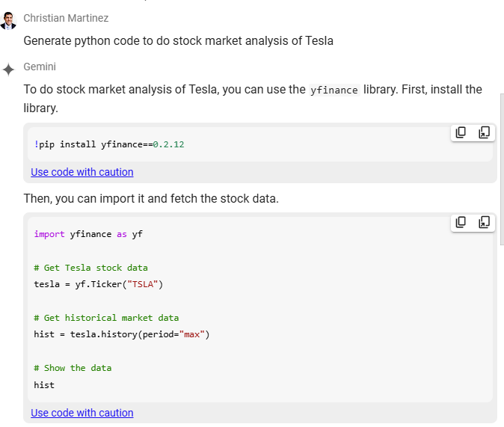Click the Gemini sparkle icon
Image resolution: width=504 pixels, height=427 pixels.
tap(8, 70)
